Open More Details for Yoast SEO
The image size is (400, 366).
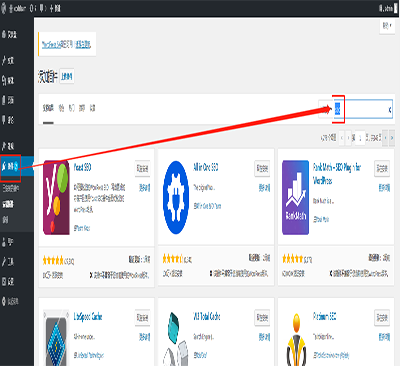[144, 188]
